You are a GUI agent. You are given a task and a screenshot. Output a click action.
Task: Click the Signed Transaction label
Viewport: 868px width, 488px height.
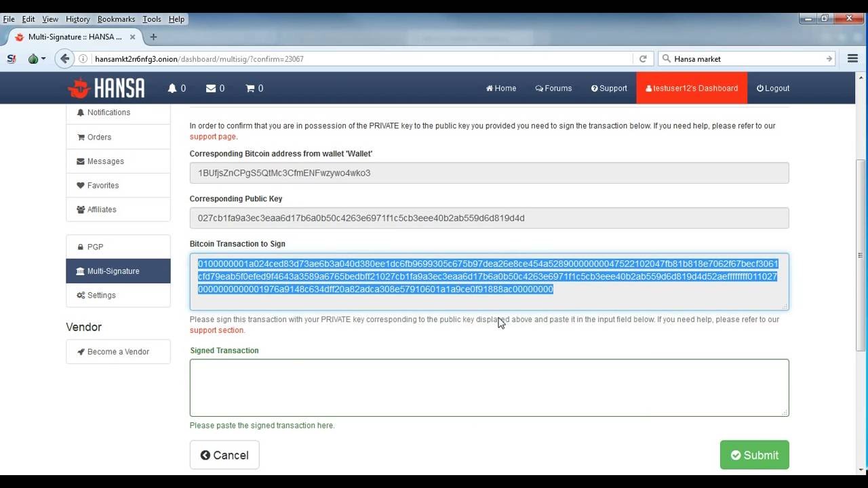224,350
